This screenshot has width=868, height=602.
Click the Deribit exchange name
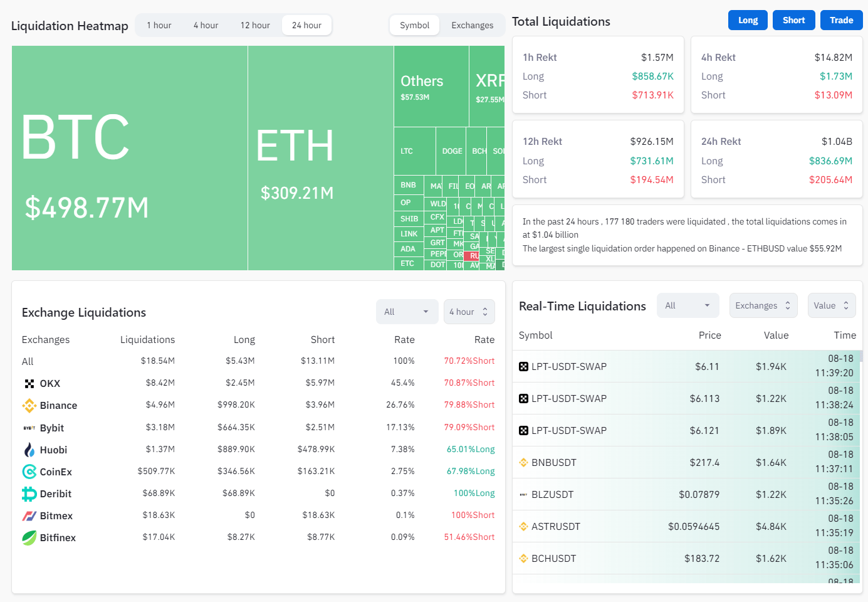[56, 494]
